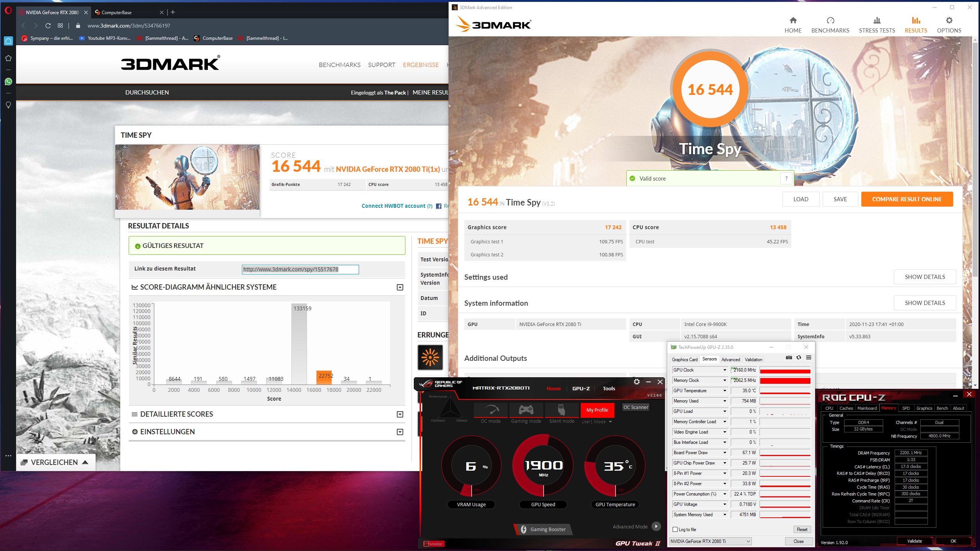Switch to GPU-Z Advanced tab
The height and width of the screenshot is (551, 980).
730,359
